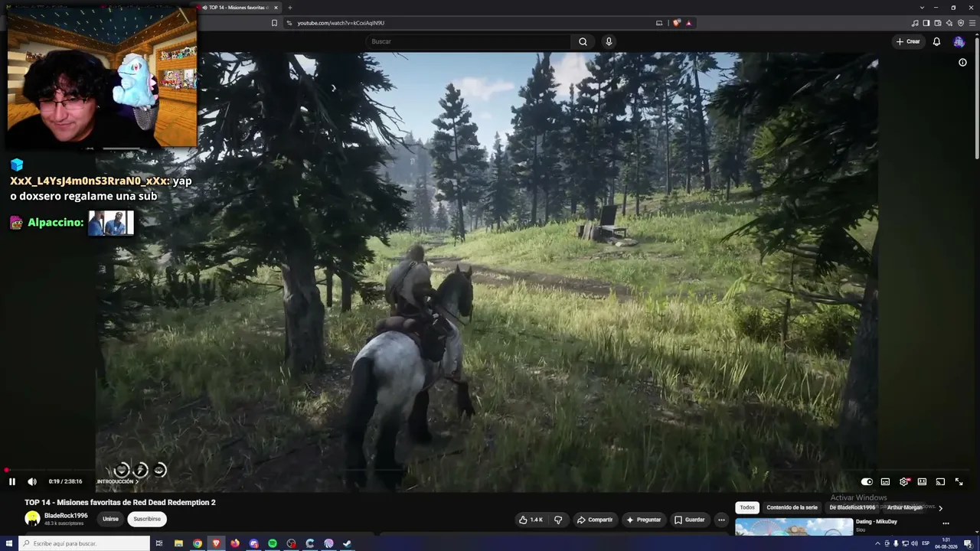This screenshot has height=551, width=980.
Task: Show video info card icon
Action: click(962, 63)
